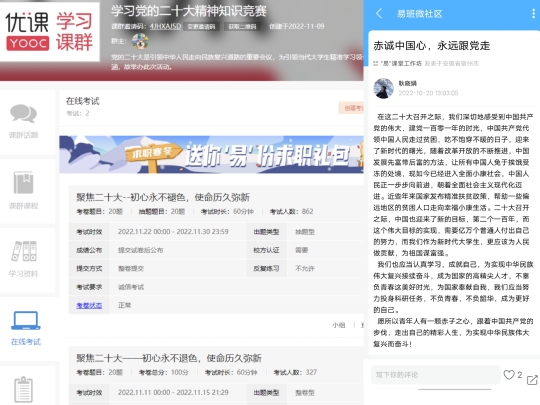Select the 在线考试 laptop icon
Viewport: 540px width, 405px height.
pyautogui.click(x=26, y=321)
